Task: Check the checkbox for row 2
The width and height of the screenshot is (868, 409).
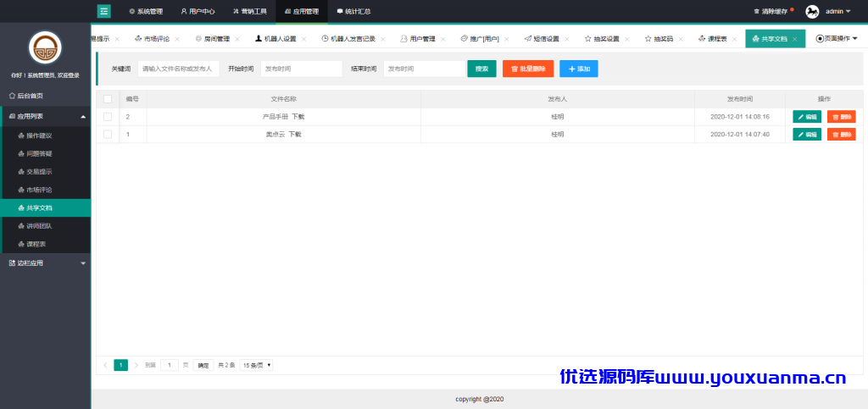Action: tap(108, 117)
